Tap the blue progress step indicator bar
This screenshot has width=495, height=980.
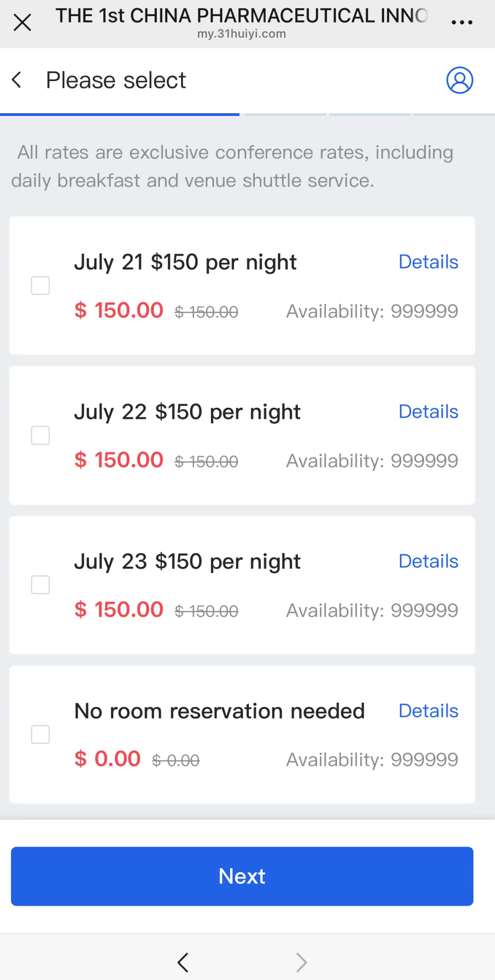[120, 114]
